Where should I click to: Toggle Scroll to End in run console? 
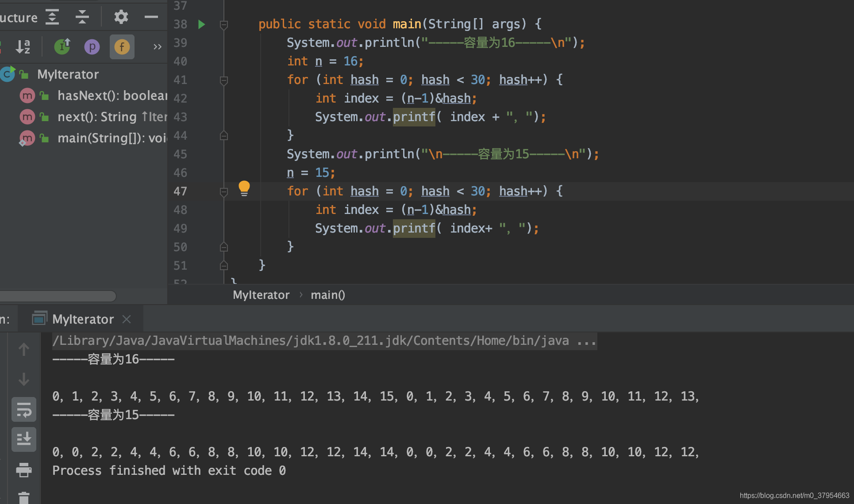point(24,439)
